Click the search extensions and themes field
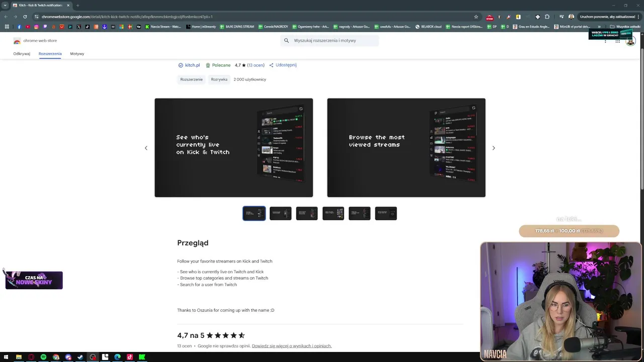This screenshot has height=362, width=644. 330,41
